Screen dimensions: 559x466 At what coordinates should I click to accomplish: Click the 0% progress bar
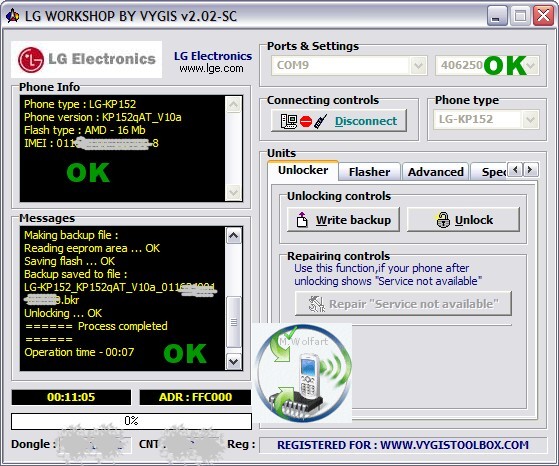[x=131, y=421]
